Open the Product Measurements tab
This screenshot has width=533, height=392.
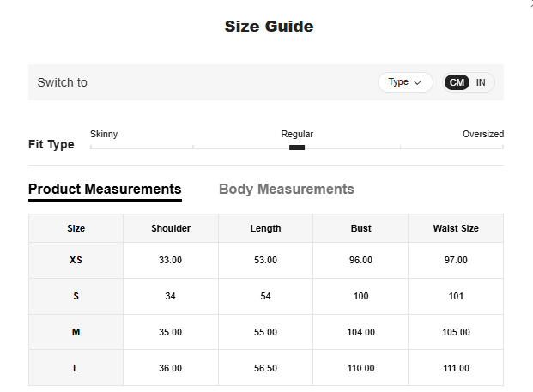(x=105, y=189)
